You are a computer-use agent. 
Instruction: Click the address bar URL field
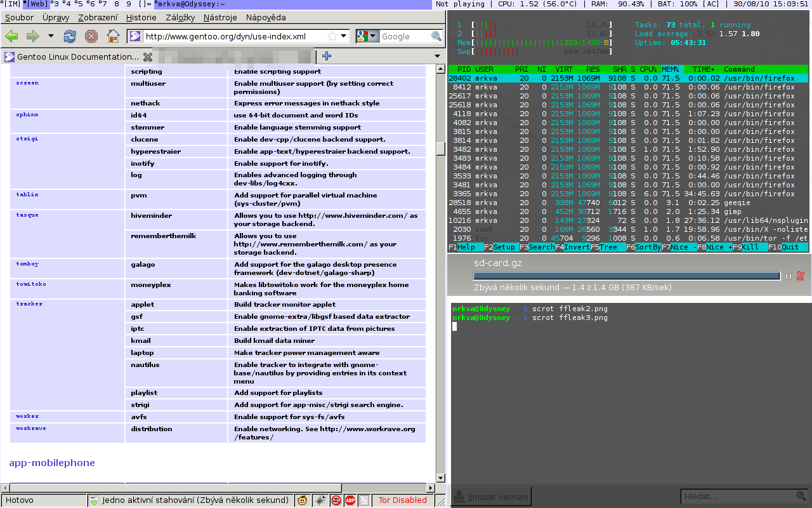click(234, 36)
